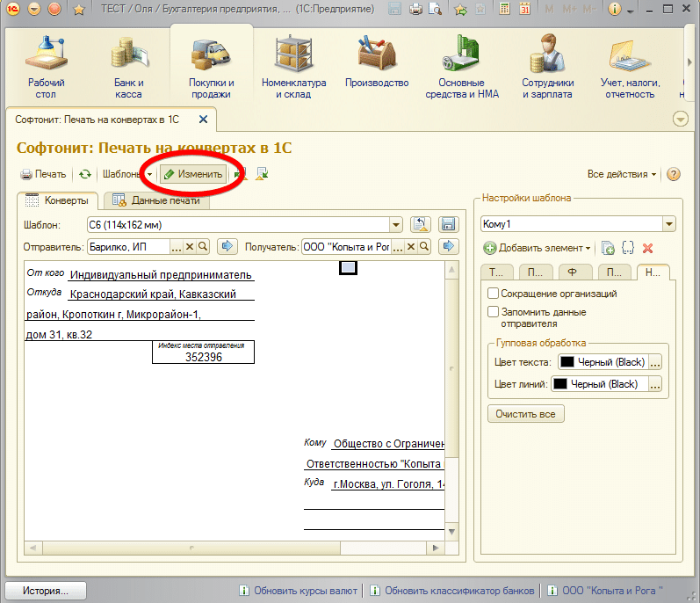
Task: Open the Банк и касса section
Action: click(128, 69)
